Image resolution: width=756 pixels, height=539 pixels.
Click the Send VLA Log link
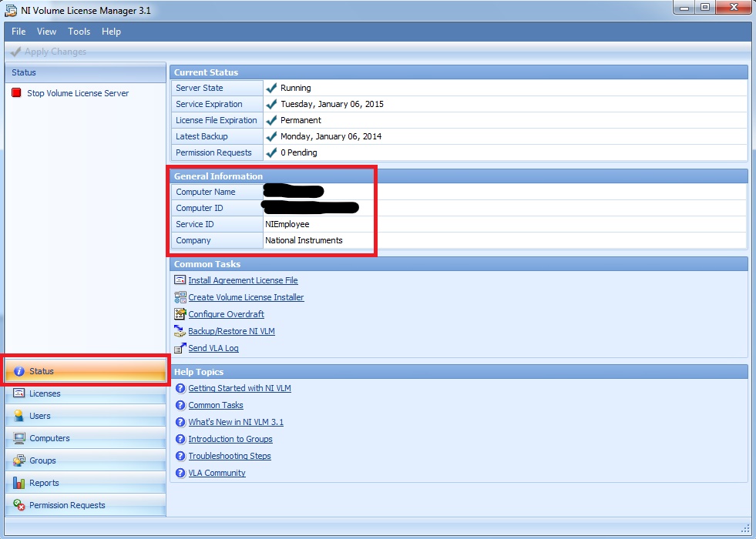(x=213, y=348)
